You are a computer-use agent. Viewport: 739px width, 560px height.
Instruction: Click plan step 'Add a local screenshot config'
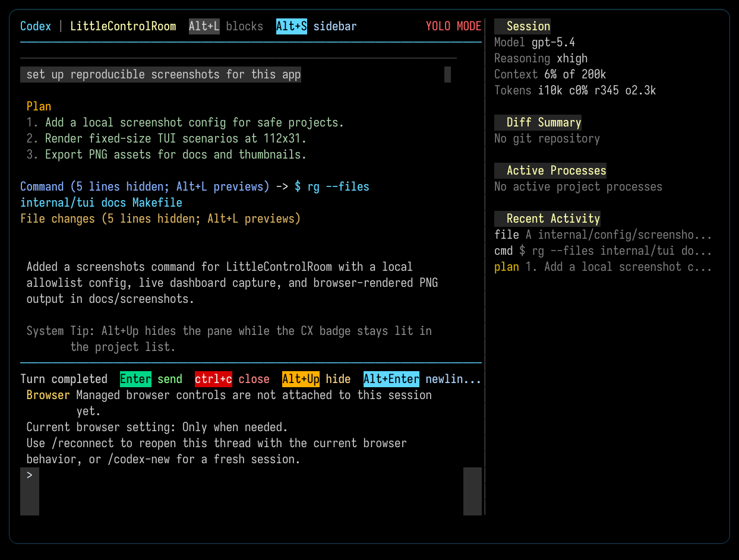[x=185, y=122]
